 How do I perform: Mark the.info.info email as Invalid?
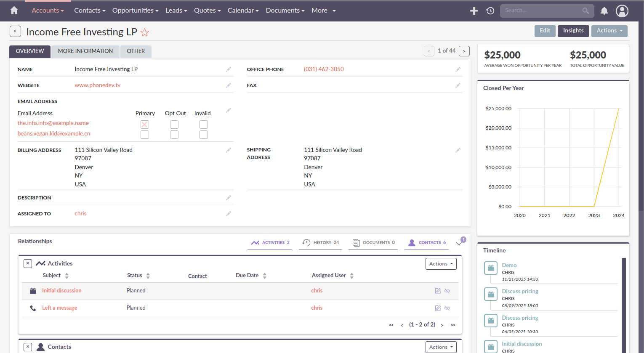point(203,124)
